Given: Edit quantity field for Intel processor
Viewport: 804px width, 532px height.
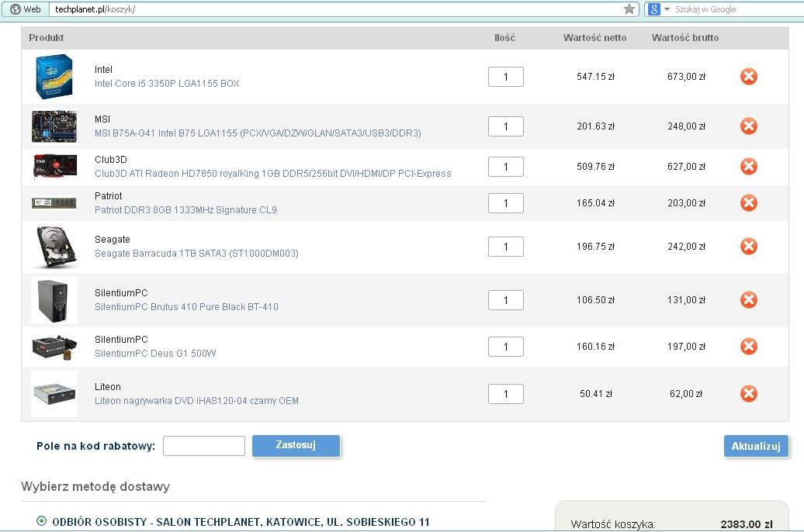Looking at the screenshot, I should point(505,77).
